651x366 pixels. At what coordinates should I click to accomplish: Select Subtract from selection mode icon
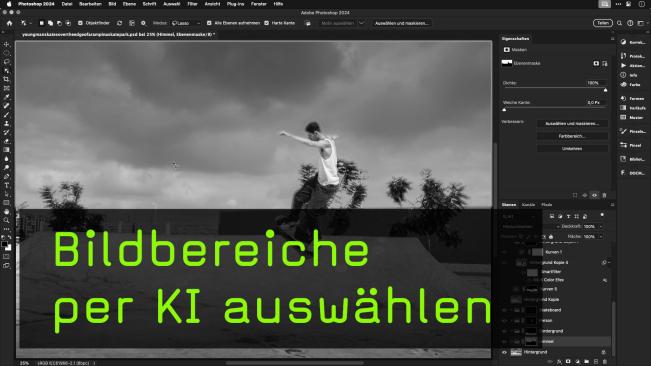click(59, 23)
